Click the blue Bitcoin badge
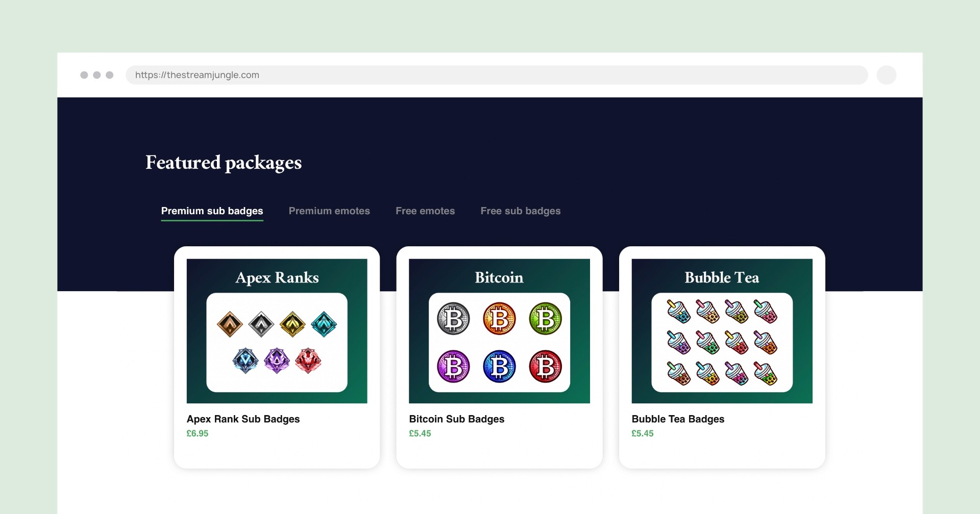This screenshot has height=514, width=980. [499, 366]
